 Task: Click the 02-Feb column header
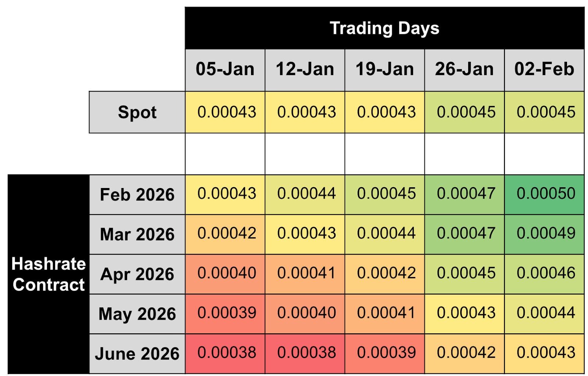click(x=544, y=70)
